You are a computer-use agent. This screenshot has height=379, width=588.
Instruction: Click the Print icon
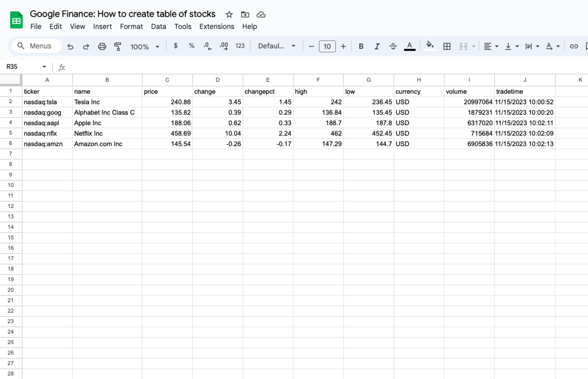point(102,46)
